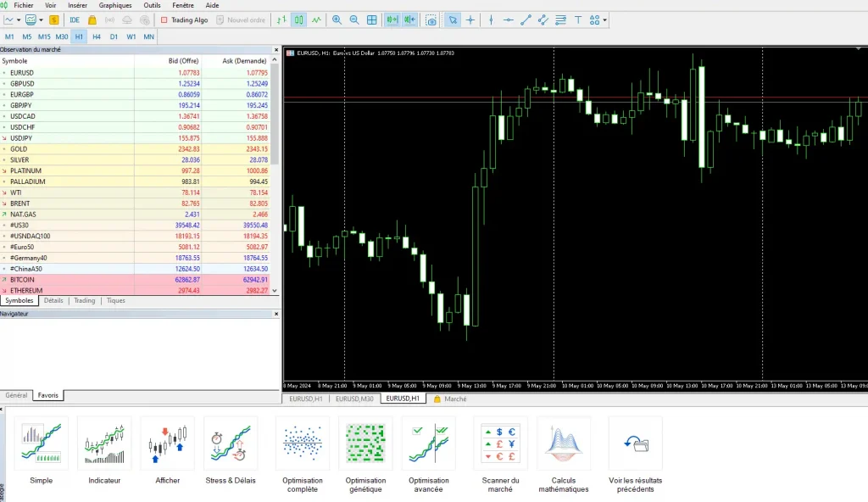Select the crosshair tool
Viewport: 868px width, 502px height.
tap(470, 20)
